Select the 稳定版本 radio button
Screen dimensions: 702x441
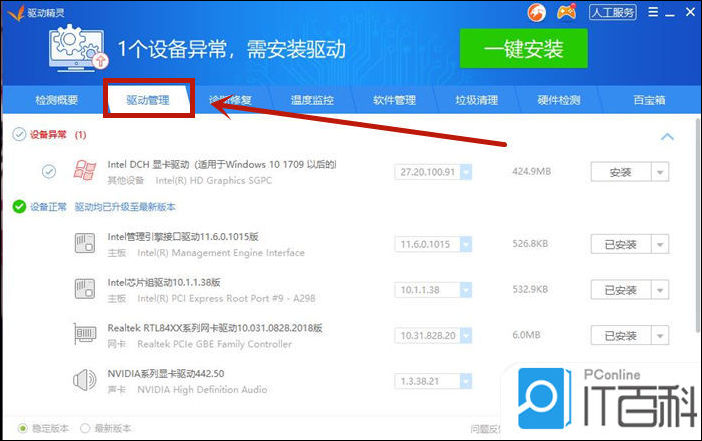22,428
